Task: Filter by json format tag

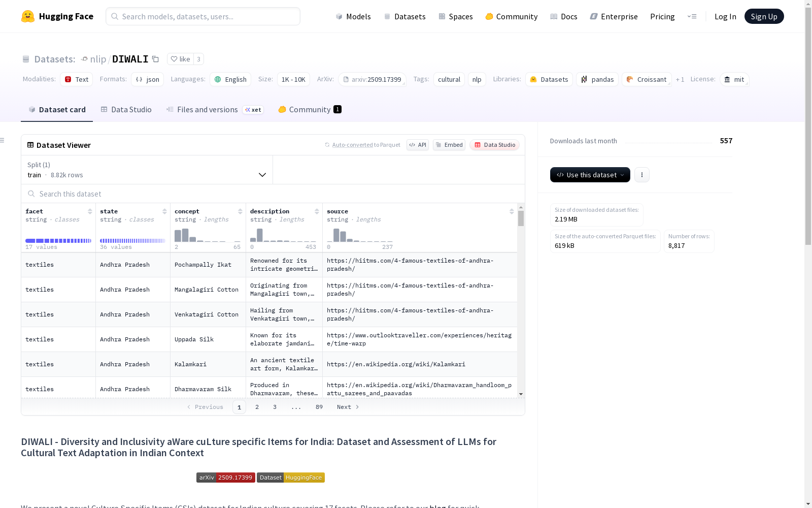Action: [x=147, y=79]
